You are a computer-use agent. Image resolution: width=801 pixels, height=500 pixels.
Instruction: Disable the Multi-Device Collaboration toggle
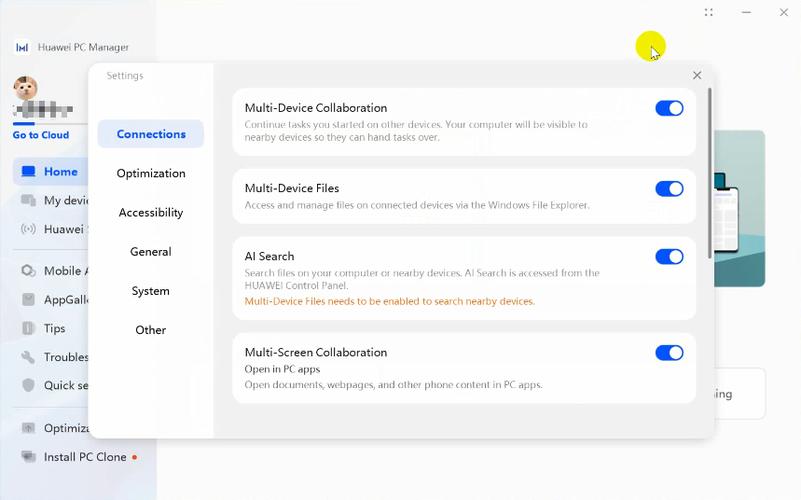click(669, 108)
